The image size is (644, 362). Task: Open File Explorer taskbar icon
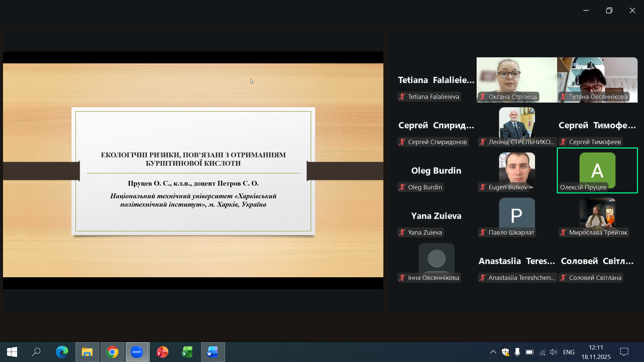point(87,352)
